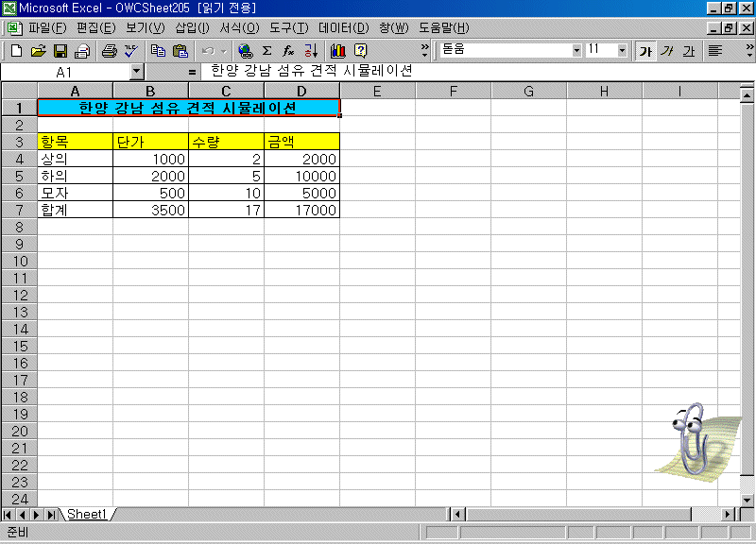Open the 데이터(D) menu

coord(344,27)
